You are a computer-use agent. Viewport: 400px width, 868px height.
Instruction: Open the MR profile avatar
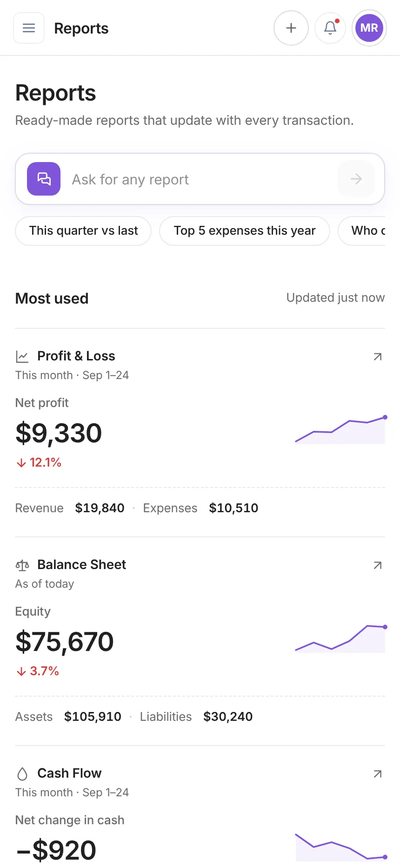click(x=369, y=28)
